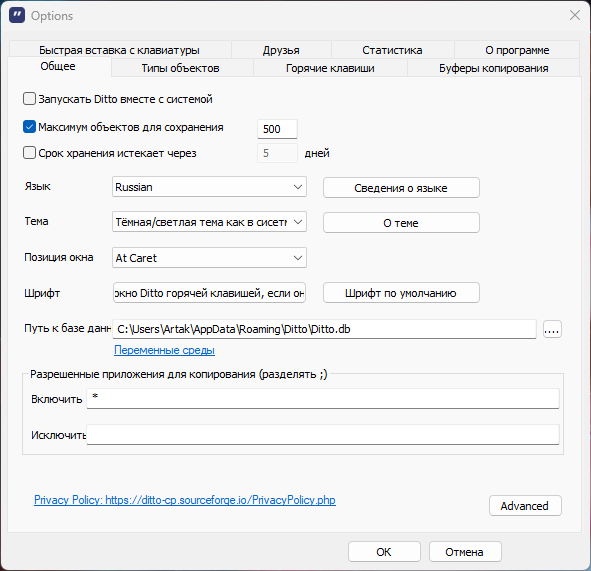This screenshot has width=591, height=571.
Task: Open the Privacy Policy link
Action: pos(185,500)
